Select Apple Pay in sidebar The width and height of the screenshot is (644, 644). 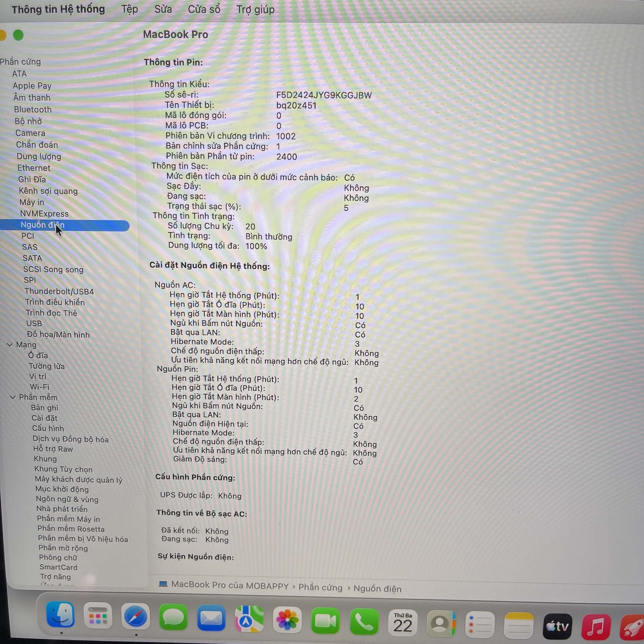pos(32,86)
